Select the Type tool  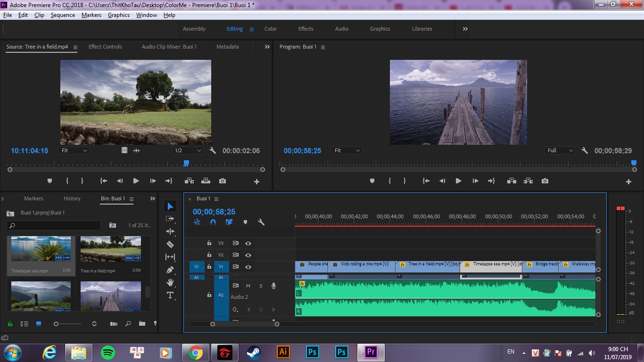pyautogui.click(x=170, y=295)
